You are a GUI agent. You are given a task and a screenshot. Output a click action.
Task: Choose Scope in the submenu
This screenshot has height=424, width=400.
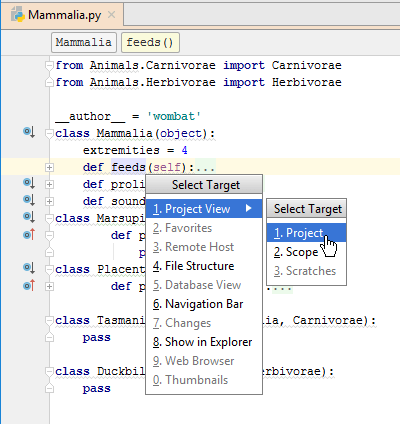pyautogui.click(x=306, y=252)
